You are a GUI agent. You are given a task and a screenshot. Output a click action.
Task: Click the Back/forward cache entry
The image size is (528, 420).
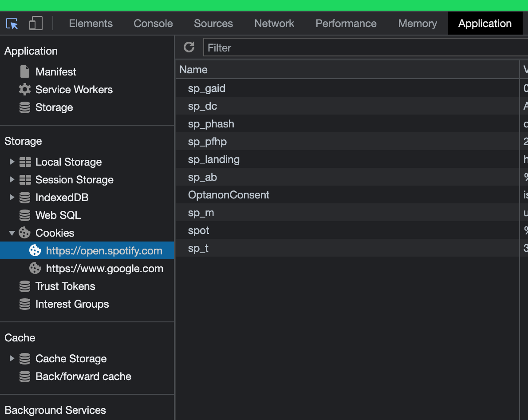(x=83, y=376)
